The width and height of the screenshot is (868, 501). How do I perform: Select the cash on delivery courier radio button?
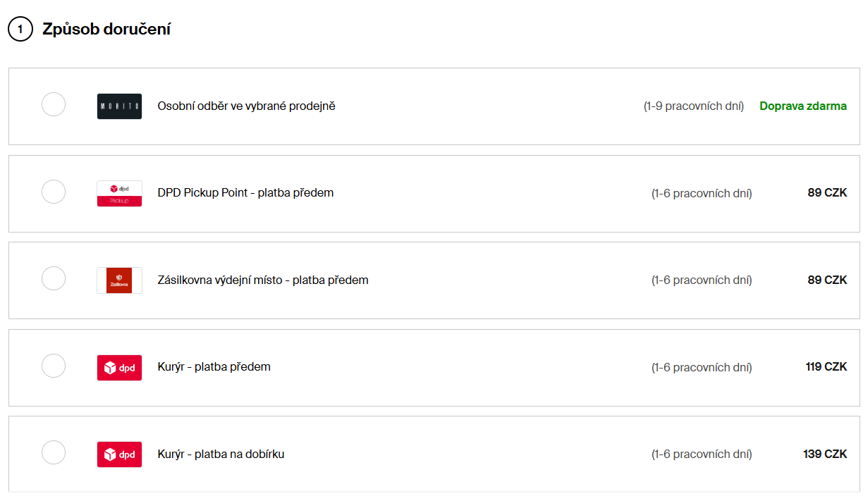point(54,452)
